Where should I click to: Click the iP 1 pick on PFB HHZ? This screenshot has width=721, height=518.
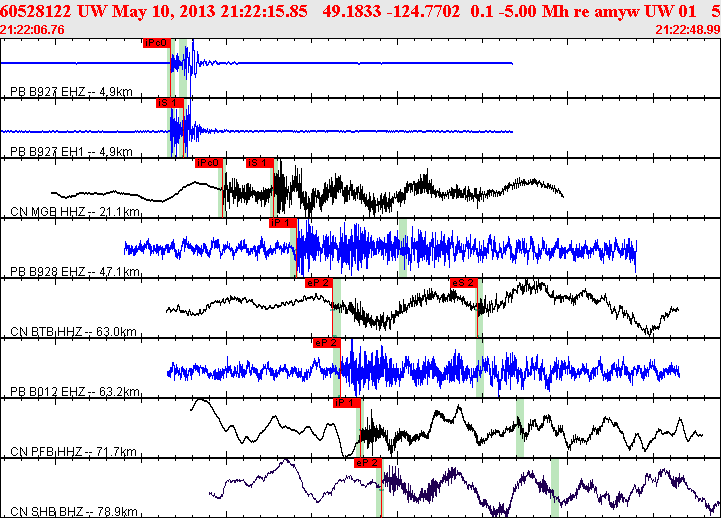coord(347,403)
